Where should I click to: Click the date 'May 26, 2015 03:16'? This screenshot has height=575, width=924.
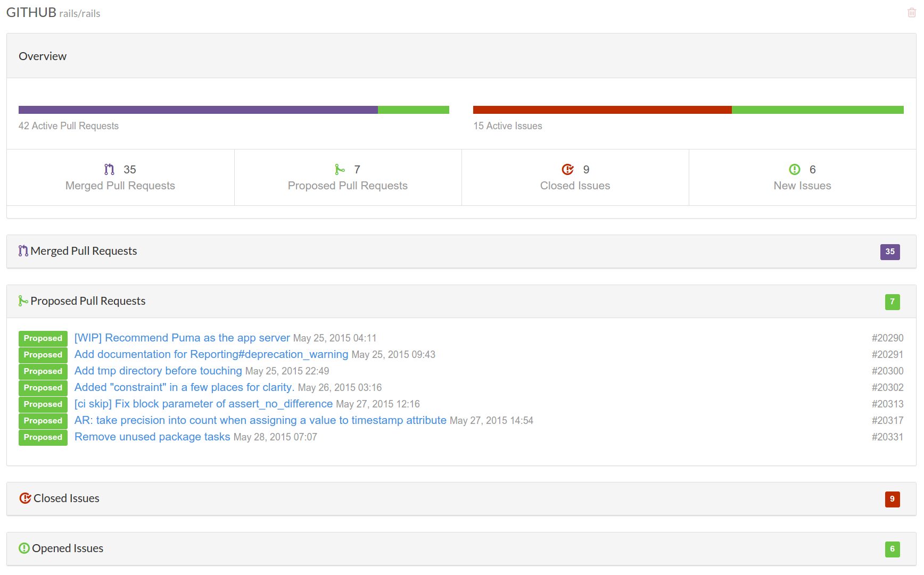(340, 388)
